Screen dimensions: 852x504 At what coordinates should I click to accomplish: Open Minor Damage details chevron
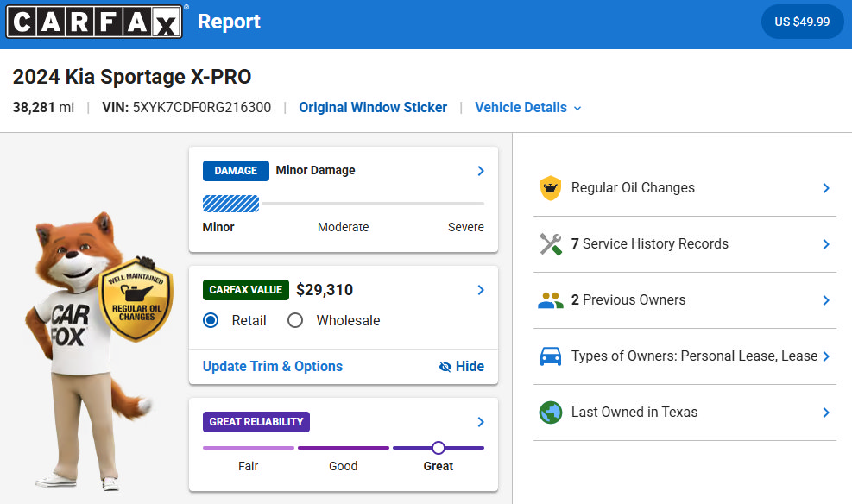480,171
